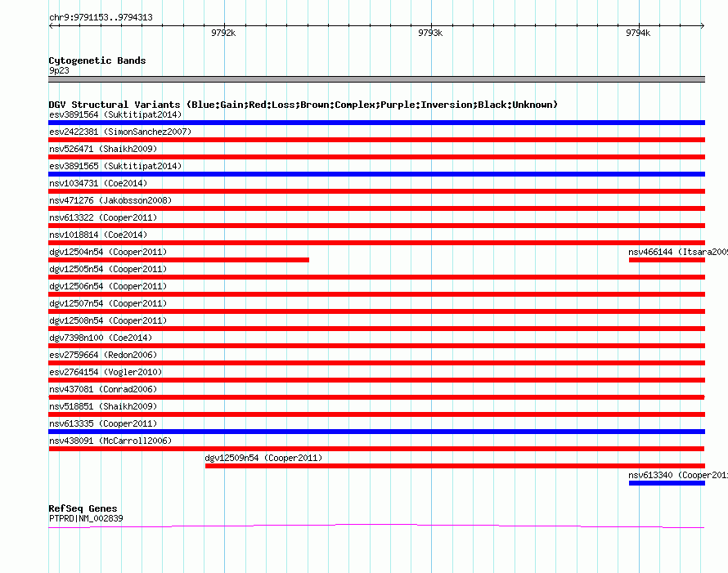Screen dimensions: 728x573
Task: Open variant nsv613335 (Cooper2011) label
Action: point(103,423)
